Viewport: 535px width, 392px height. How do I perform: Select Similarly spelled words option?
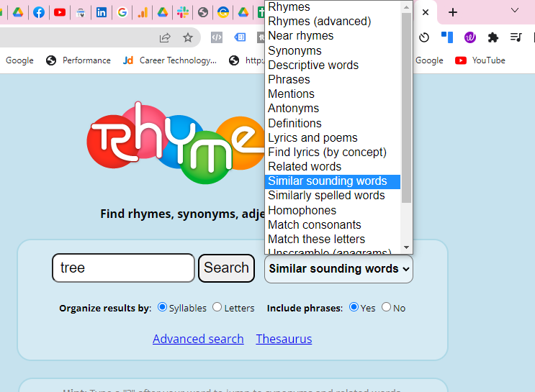pos(333,196)
